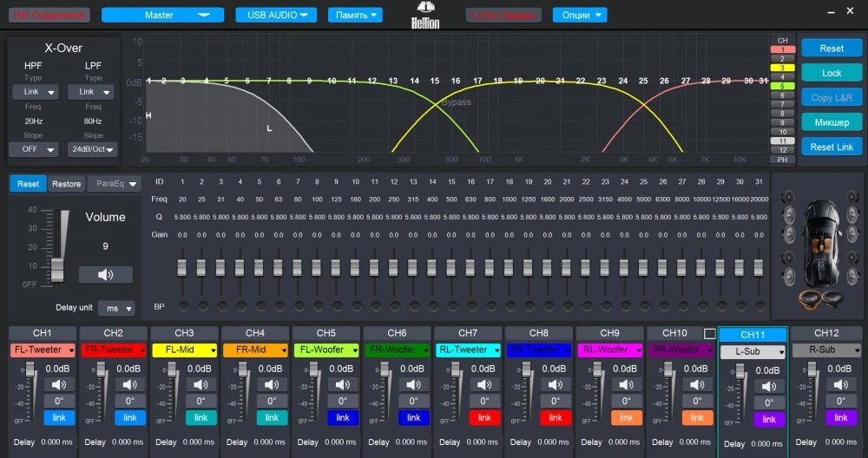Mute CH4 FR-Mid speaker icon
Screen dimensions: 868x458
(x=272, y=384)
